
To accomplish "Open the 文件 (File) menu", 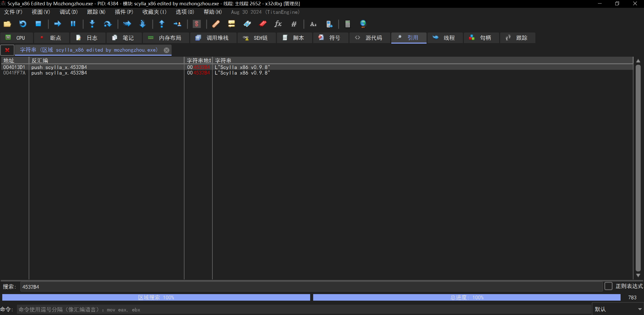I will [x=14, y=12].
